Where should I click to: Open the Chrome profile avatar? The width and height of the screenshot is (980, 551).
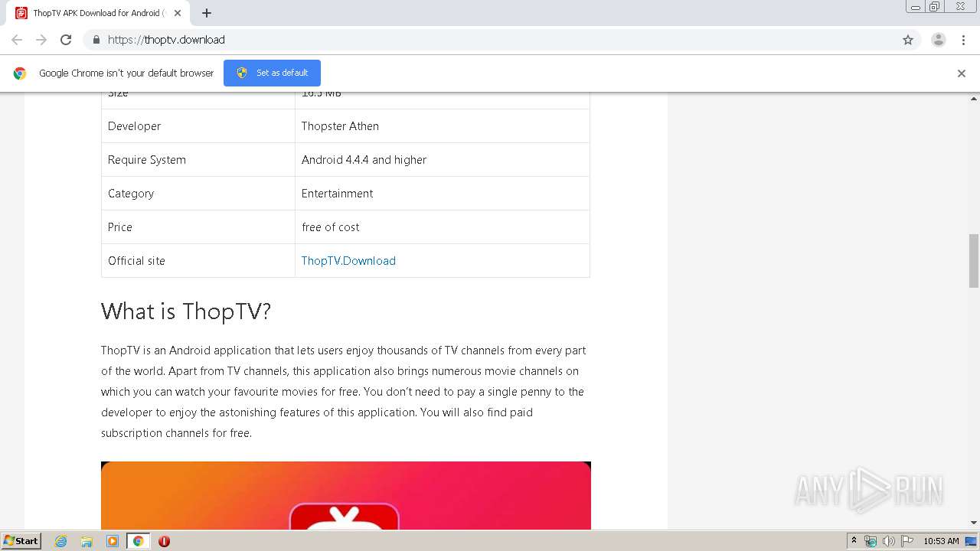[x=939, y=40]
